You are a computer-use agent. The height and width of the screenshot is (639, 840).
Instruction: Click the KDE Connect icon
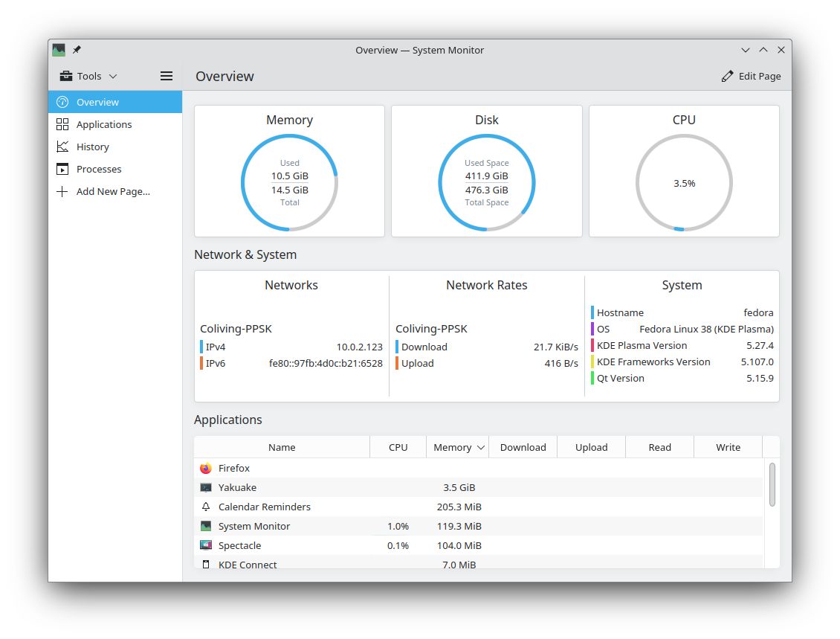(204, 564)
